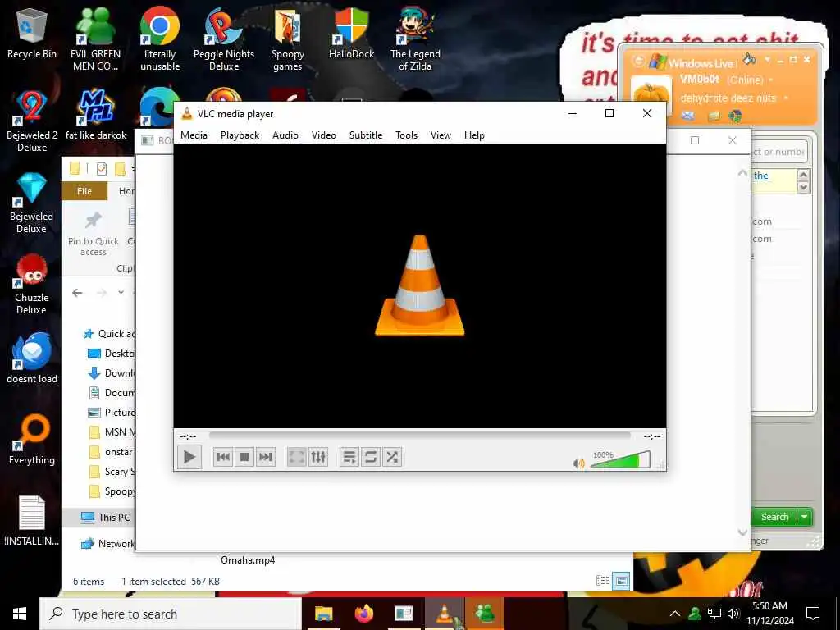Select Chuzzle Deluxe desktop icon
840x630 pixels.
coord(32,284)
